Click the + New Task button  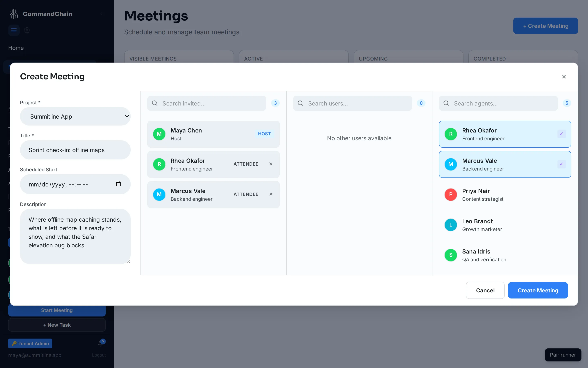coord(57,325)
